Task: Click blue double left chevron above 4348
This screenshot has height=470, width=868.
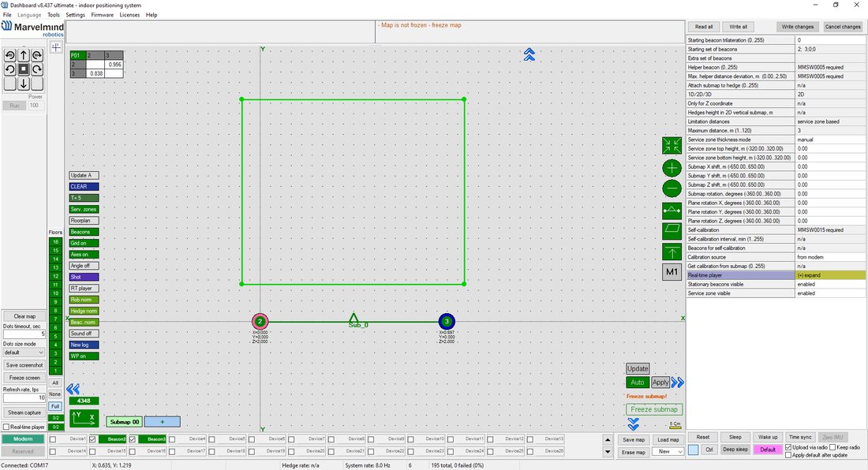Action: coord(73,390)
